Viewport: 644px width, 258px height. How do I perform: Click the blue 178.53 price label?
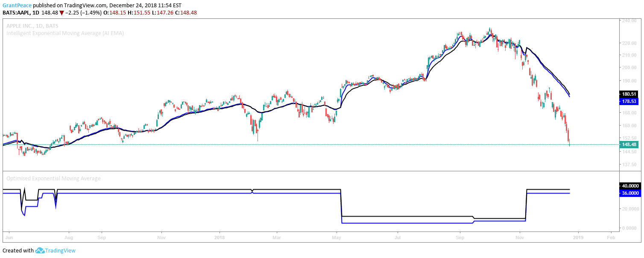(629, 102)
